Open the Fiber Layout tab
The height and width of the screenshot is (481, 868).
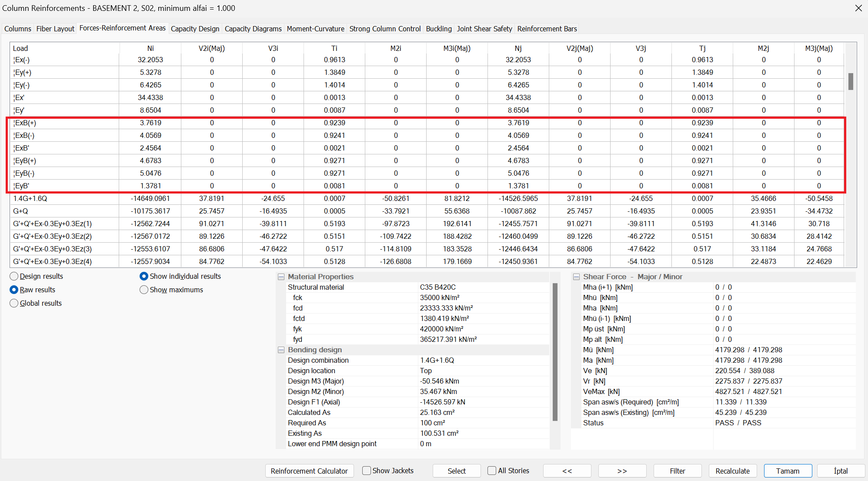[55, 29]
